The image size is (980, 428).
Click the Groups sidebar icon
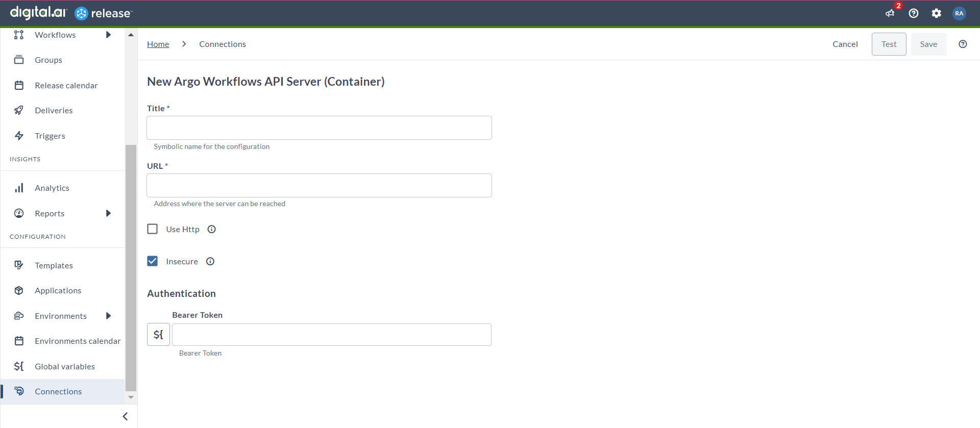(x=19, y=60)
